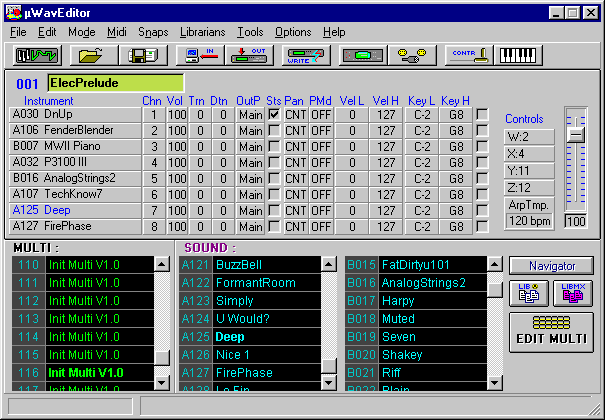Check the rightmost box on the Deep row
This screenshot has width=605, height=420.
[x=482, y=211]
